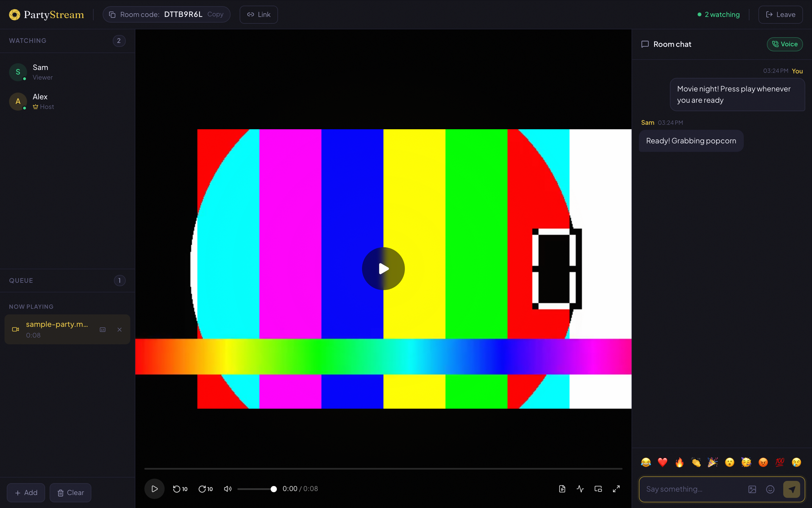
Task: Mute the video volume
Action: pyautogui.click(x=228, y=489)
